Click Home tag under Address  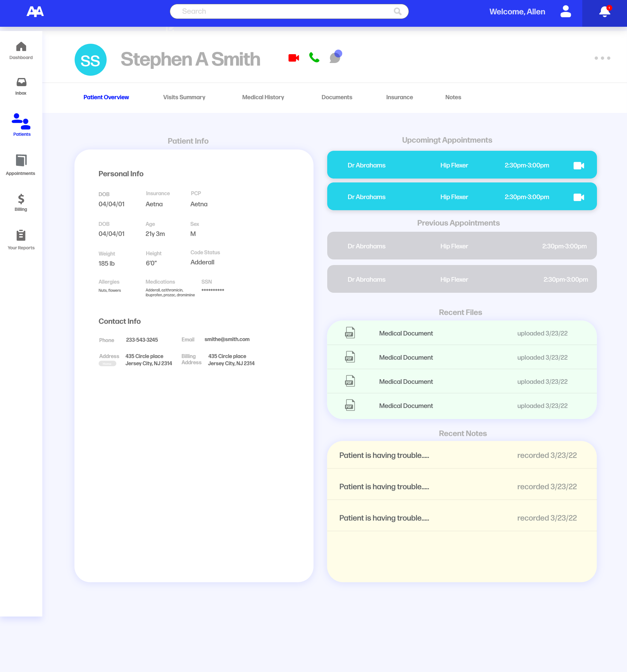pos(107,364)
